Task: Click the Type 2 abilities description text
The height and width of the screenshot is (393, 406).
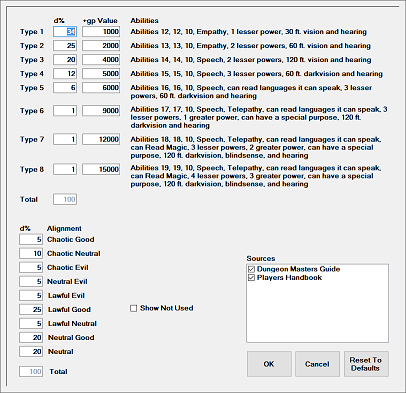Action: [250, 46]
